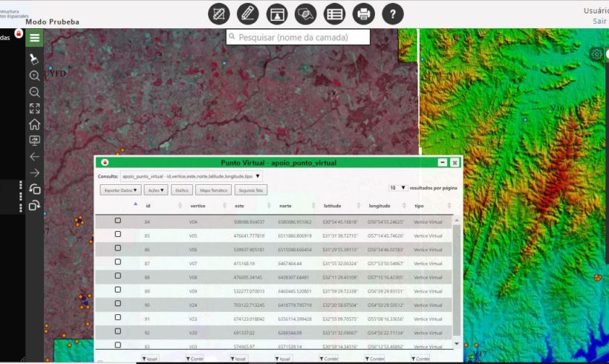This screenshot has height=364, width=609.
Task: Go forward to next map view arrow
Action: (34, 172)
